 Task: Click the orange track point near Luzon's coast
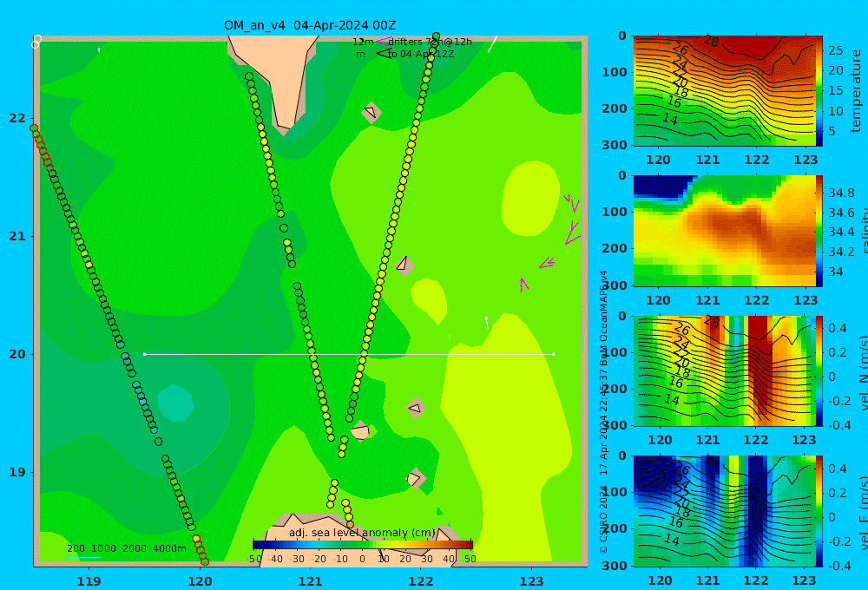(x=350, y=524)
